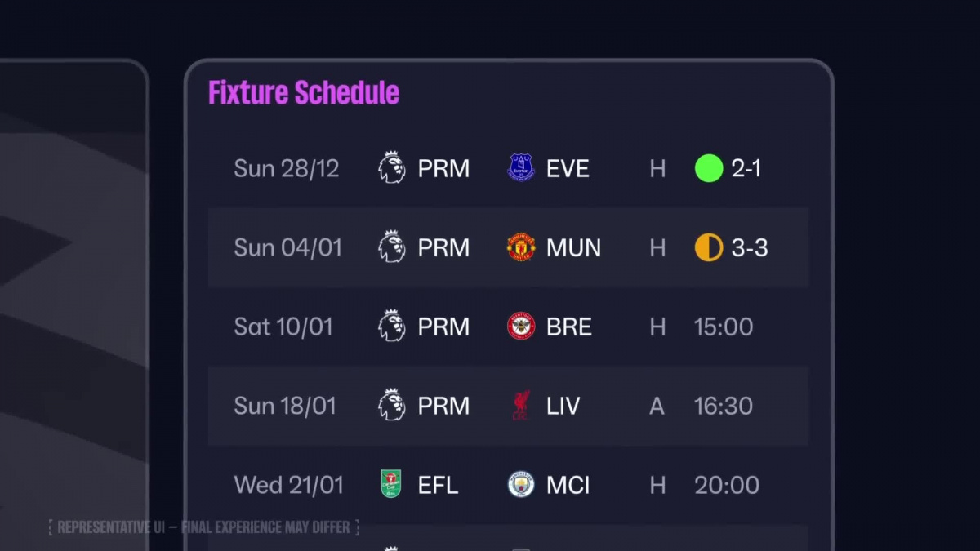Image resolution: width=980 pixels, height=551 pixels.
Task: Click the Fixture Schedule heading
Action: coord(304,93)
